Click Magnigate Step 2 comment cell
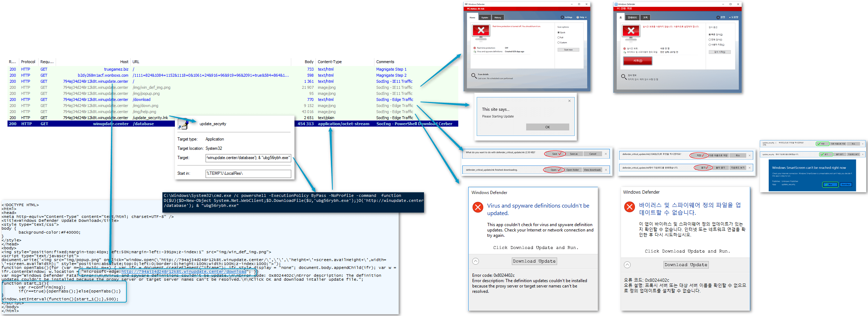 click(x=391, y=75)
